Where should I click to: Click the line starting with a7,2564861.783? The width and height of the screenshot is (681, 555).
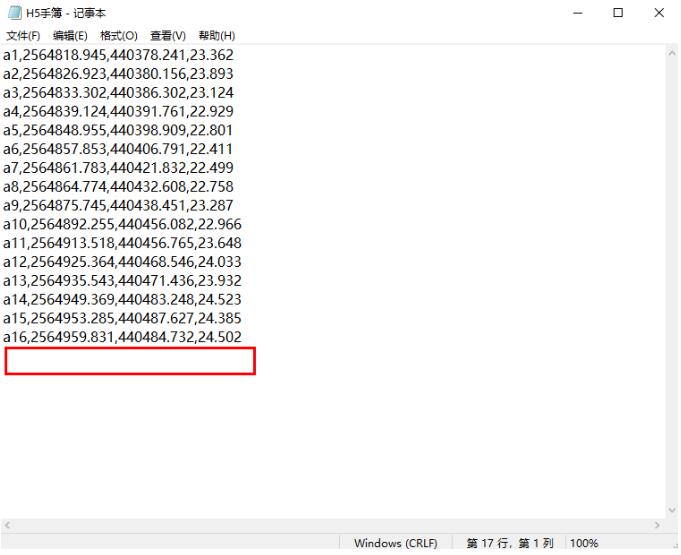[x=118, y=168]
